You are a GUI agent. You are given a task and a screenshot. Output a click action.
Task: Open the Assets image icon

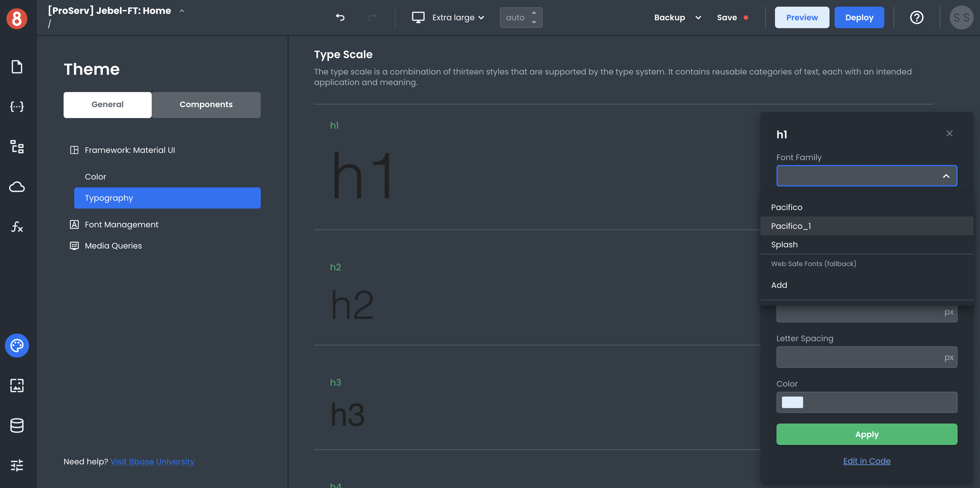coord(17,385)
